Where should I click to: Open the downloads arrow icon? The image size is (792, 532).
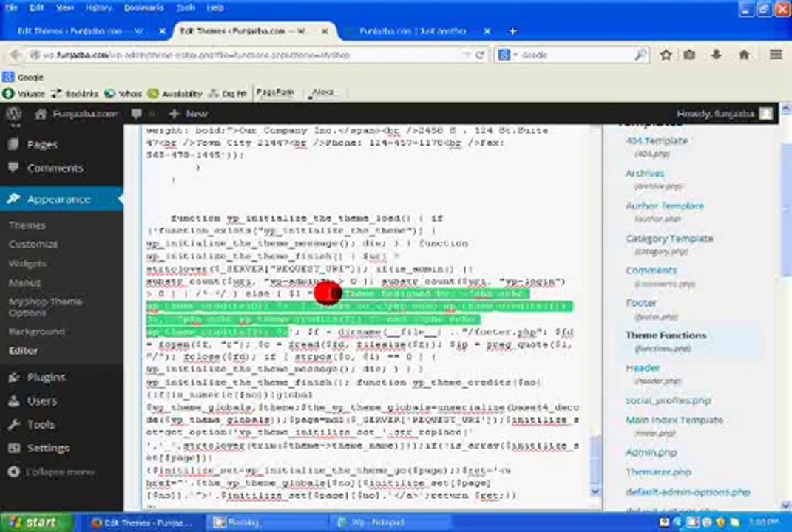pos(717,55)
